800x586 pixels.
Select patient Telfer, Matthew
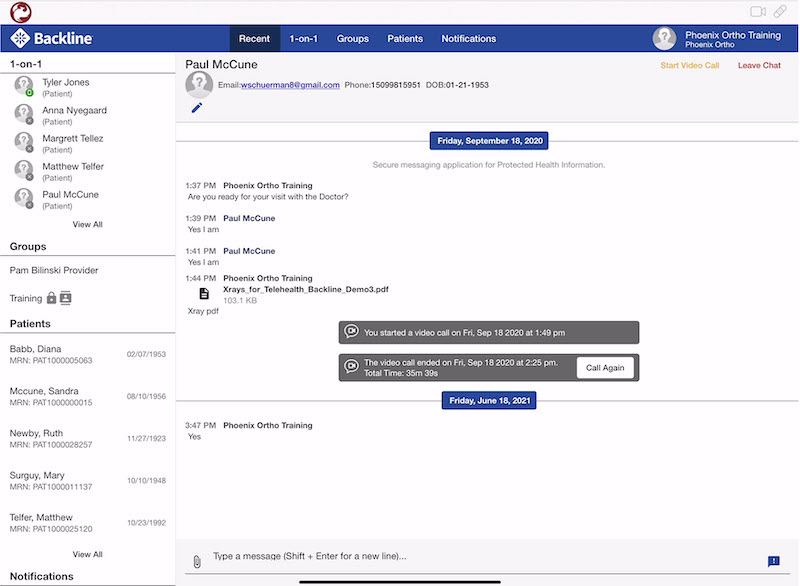[88, 523]
